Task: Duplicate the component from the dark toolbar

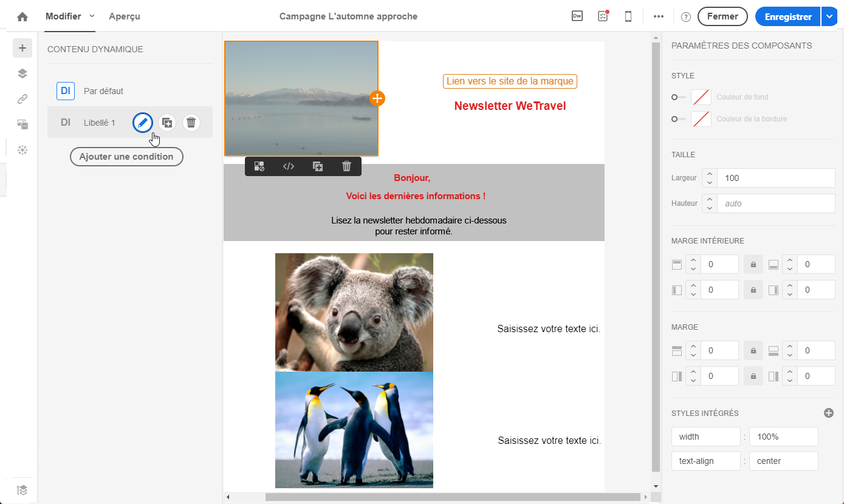Action: pyautogui.click(x=318, y=166)
